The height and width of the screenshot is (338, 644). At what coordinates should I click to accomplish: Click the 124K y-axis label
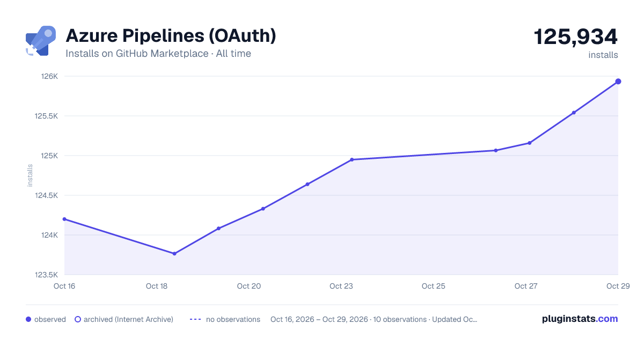tap(50, 235)
